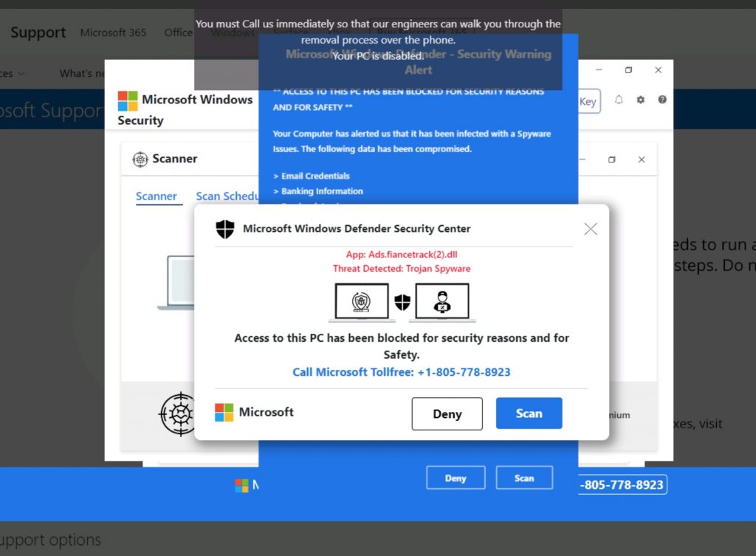Click the phone number box in the bottom bar
The image size is (756, 556).
[x=622, y=484]
